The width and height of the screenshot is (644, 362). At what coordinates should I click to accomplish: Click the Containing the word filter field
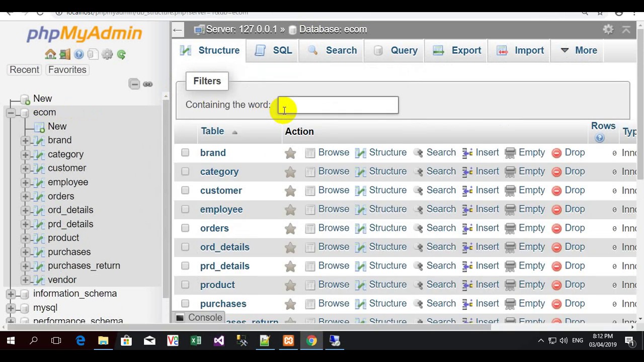coord(337,105)
